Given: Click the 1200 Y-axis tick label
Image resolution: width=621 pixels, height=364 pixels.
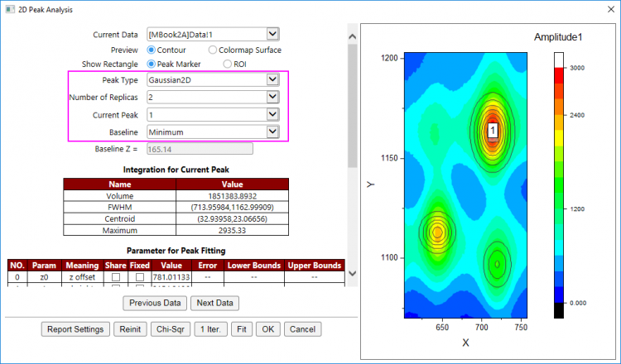Looking at the screenshot, I should (x=389, y=58).
